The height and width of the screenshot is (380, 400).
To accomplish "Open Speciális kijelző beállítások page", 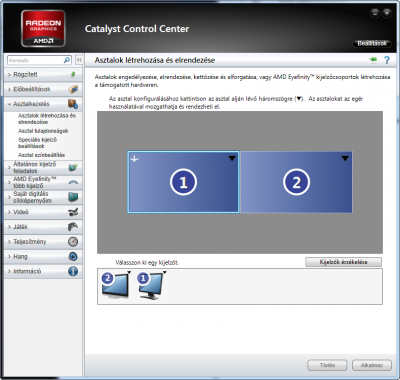I will 38,143.
